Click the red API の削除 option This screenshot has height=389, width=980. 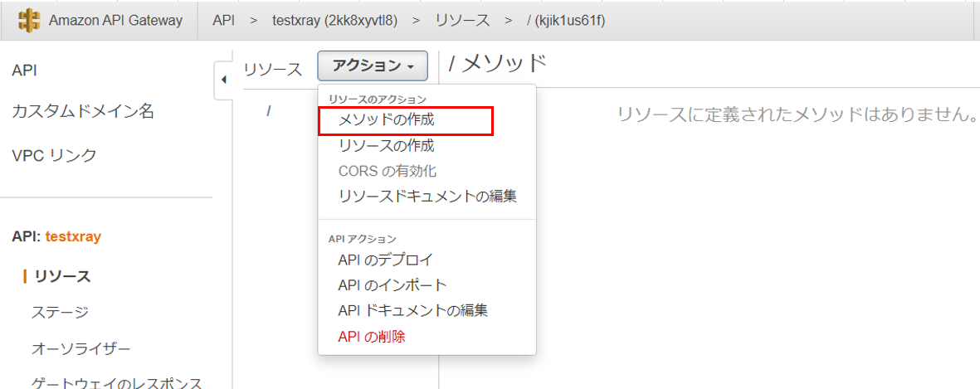pyautogui.click(x=372, y=337)
